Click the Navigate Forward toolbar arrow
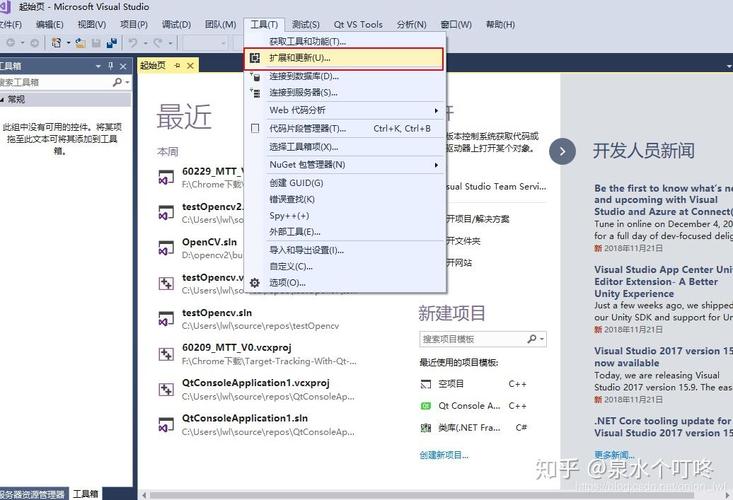The height and width of the screenshot is (500, 733). pos(34,43)
